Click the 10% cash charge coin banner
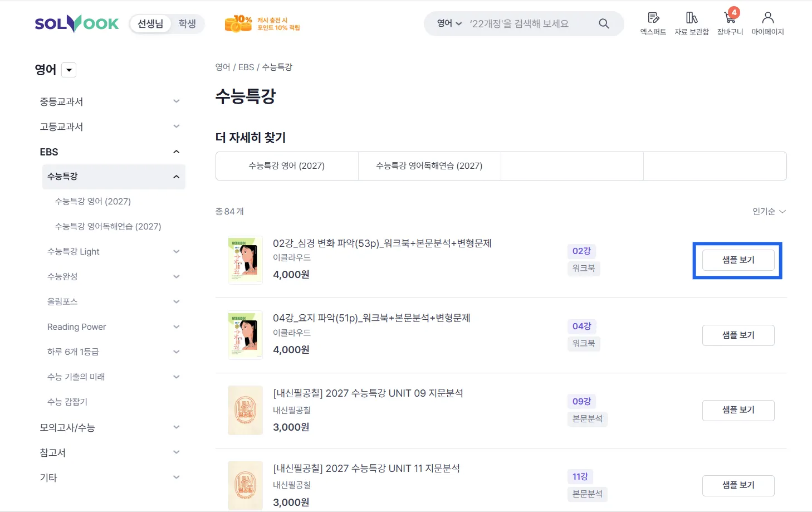This screenshot has height=512, width=812. (x=262, y=23)
